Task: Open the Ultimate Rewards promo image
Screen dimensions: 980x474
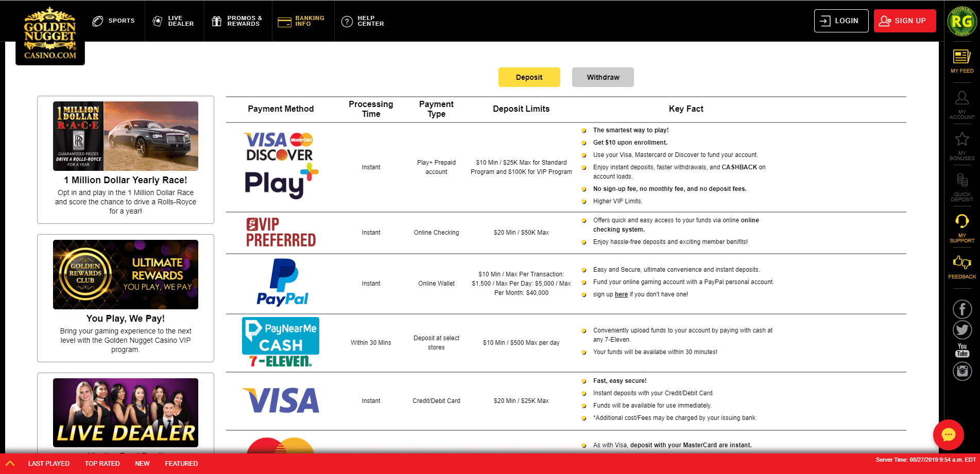Action: click(x=126, y=274)
